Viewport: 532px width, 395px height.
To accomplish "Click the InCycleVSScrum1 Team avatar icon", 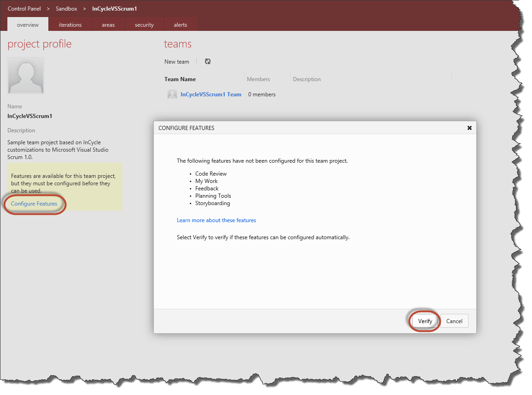I will 172,94.
